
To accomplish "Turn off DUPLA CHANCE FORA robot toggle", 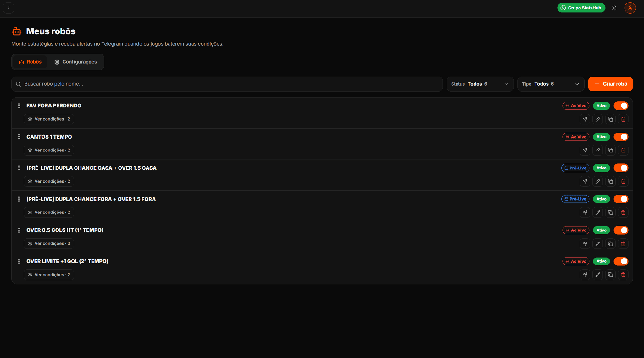I will tap(621, 199).
